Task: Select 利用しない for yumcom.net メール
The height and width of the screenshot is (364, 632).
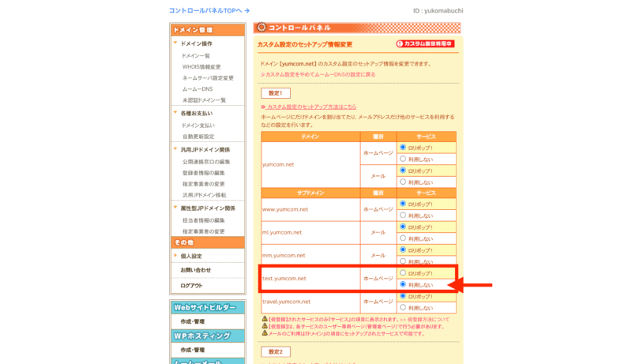Action: (403, 182)
